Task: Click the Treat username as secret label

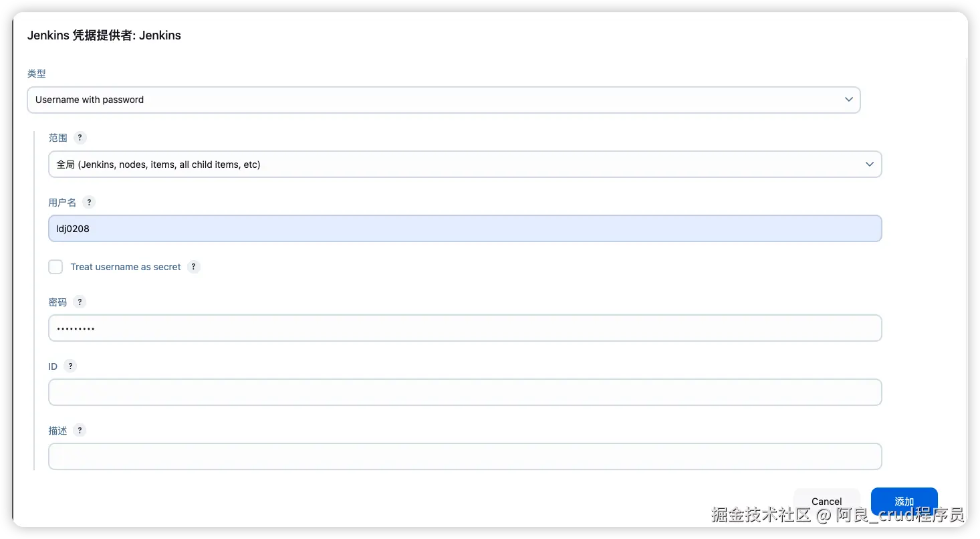Action: click(x=126, y=267)
